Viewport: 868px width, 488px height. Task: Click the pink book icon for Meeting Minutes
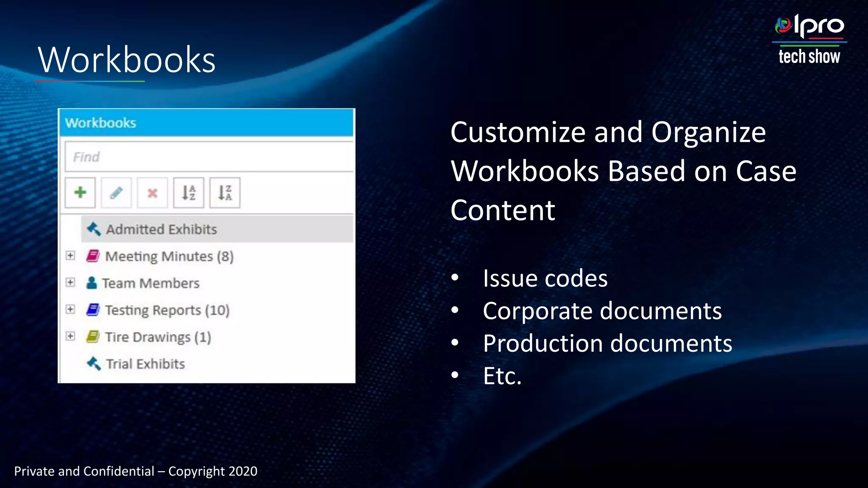[93, 256]
